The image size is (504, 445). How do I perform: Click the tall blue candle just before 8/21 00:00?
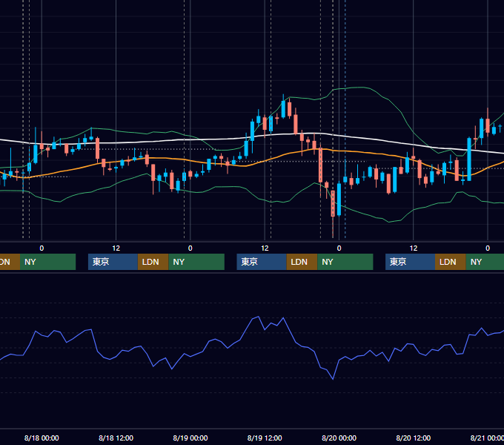point(469,159)
